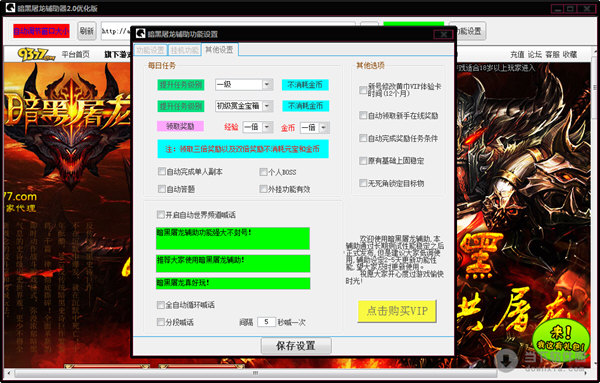Click the 9377 platform logo
This screenshot has height=383, width=600.
(36, 54)
